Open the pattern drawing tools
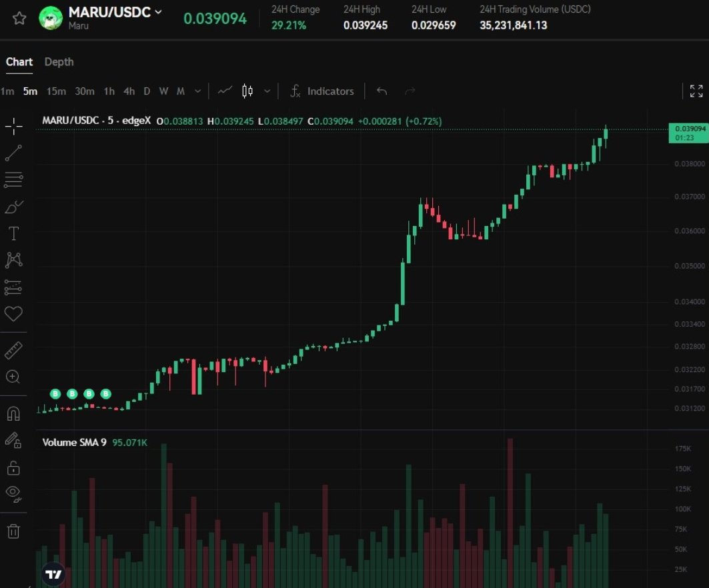The image size is (709, 588). click(x=13, y=260)
